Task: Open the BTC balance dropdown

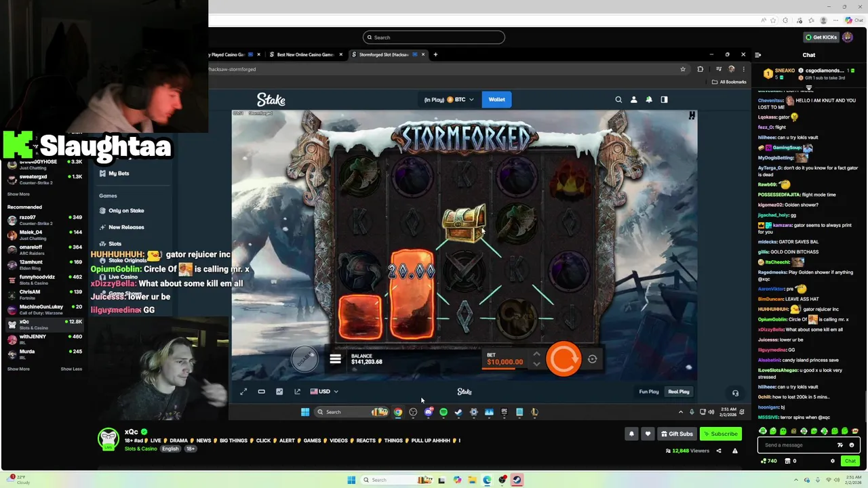Action: [x=448, y=100]
